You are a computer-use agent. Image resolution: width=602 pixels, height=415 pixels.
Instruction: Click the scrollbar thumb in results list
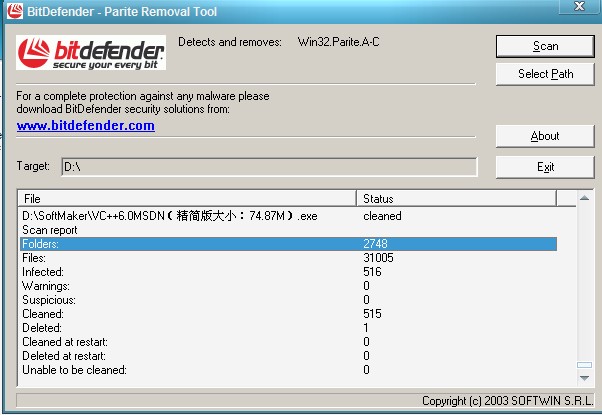tap(584, 365)
